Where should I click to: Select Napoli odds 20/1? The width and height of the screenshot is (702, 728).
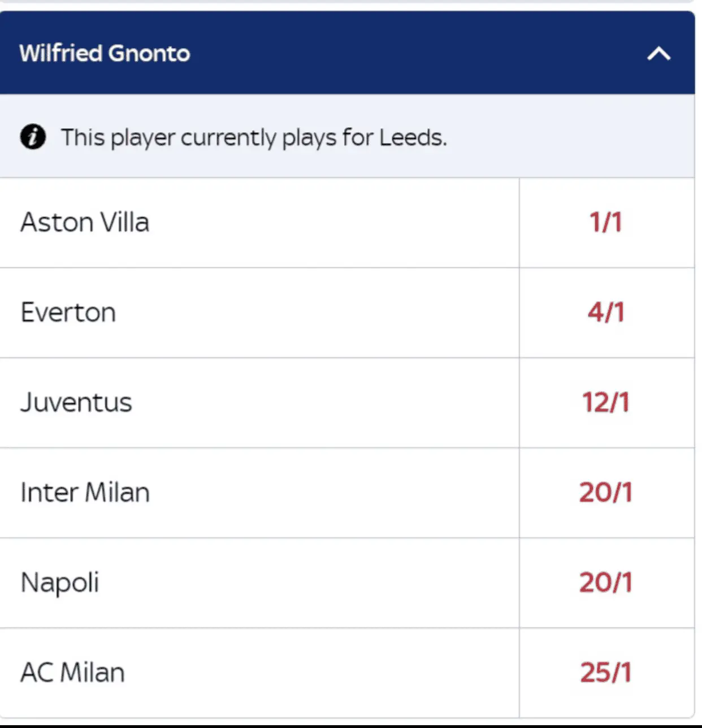click(x=606, y=582)
